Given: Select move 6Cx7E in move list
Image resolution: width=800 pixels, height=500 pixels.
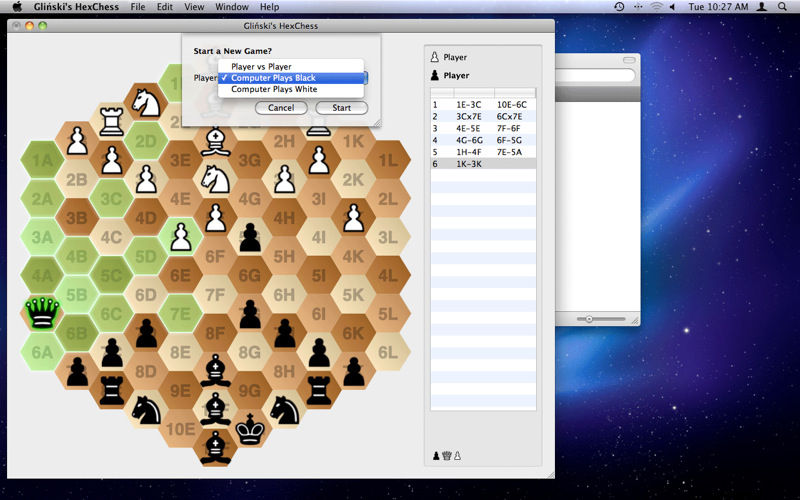Looking at the screenshot, I should tap(510, 116).
